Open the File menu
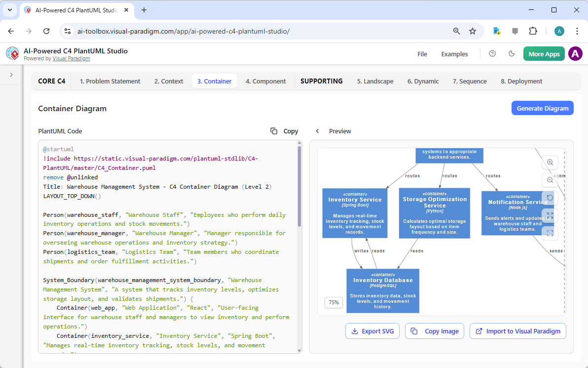 422,54
